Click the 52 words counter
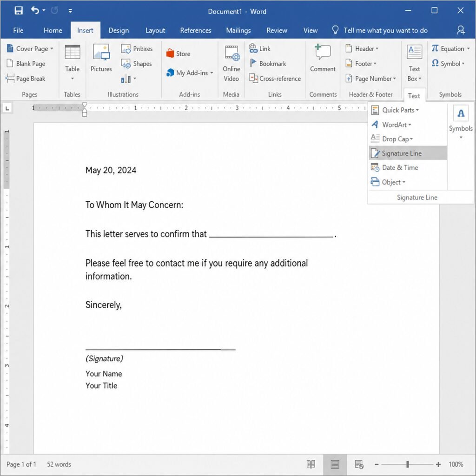Viewport: 476px width, 476px height. [x=59, y=464]
